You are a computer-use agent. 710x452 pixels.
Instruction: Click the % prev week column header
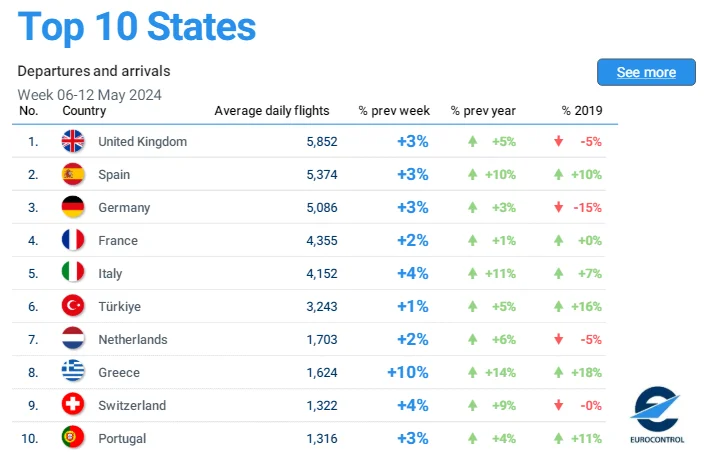394,111
